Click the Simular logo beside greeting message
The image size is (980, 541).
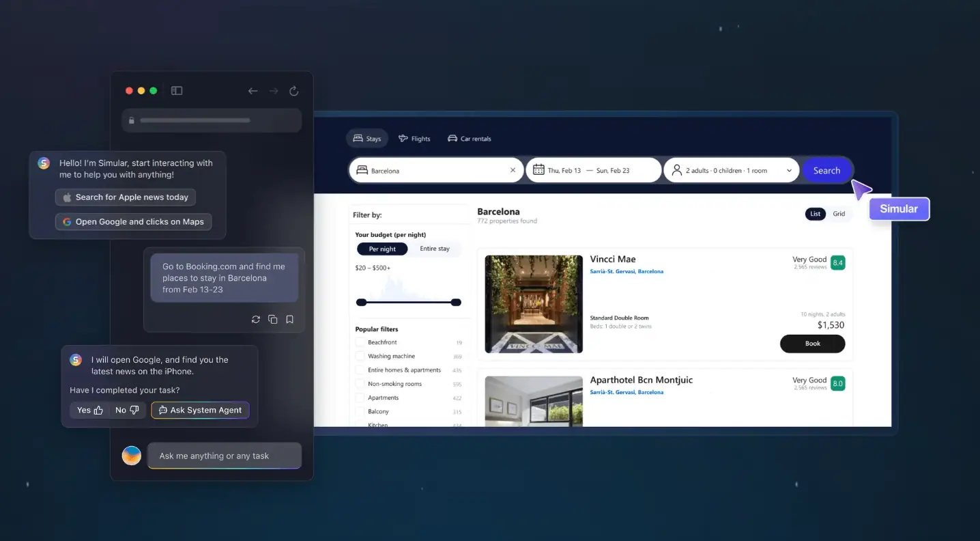pyautogui.click(x=44, y=163)
